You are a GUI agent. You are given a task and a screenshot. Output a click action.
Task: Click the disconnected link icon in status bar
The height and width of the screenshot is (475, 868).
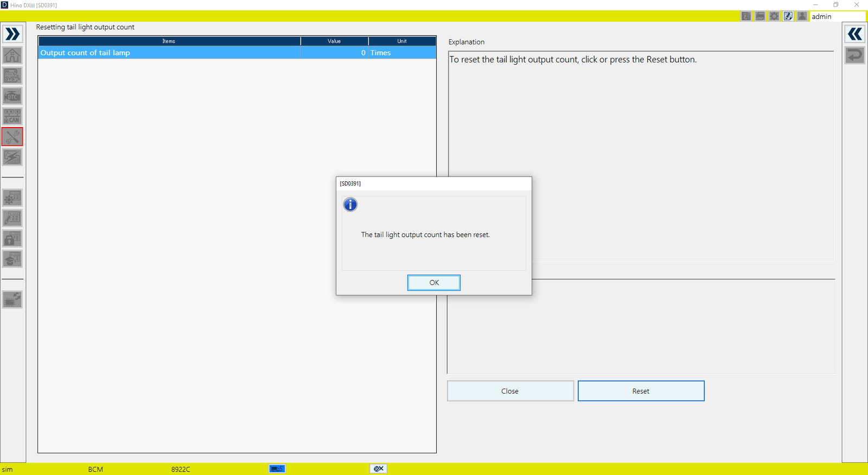(x=379, y=468)
